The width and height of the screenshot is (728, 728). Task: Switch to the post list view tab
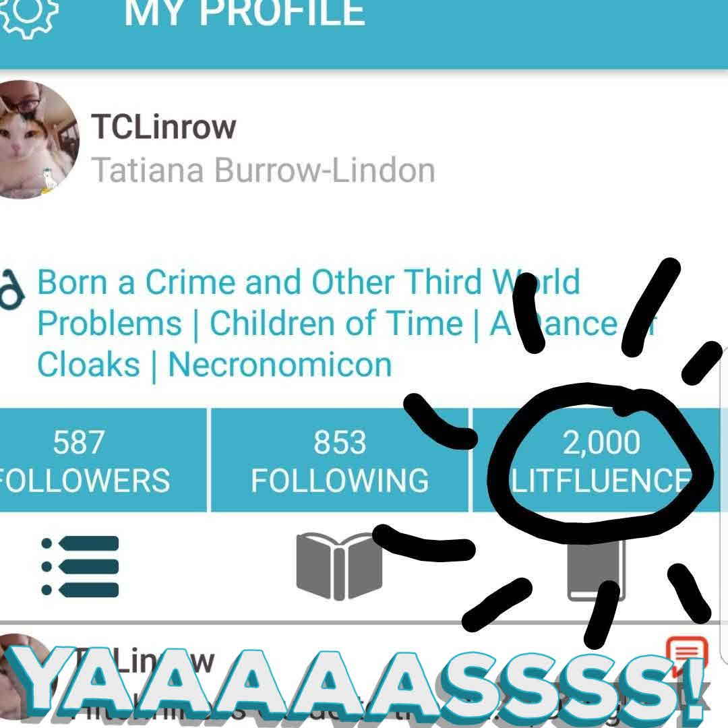click(x=80, y=566)
